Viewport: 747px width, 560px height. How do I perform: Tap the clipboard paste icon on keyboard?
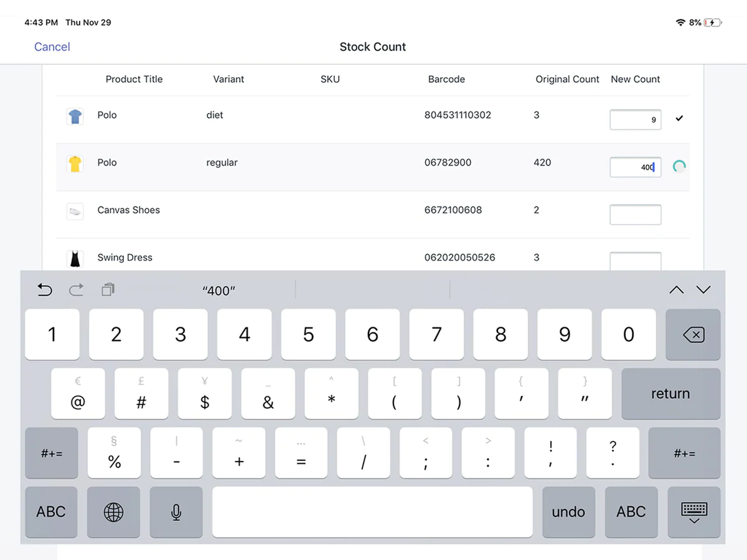point(108,289)
